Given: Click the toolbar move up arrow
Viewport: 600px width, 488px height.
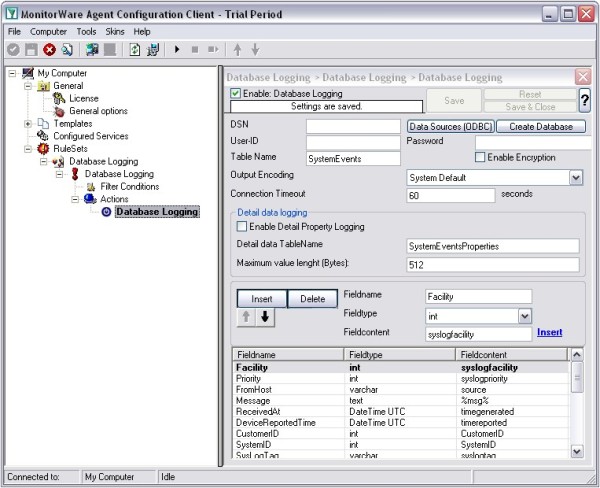Looking at the screenshot, I should click(237, 49).
